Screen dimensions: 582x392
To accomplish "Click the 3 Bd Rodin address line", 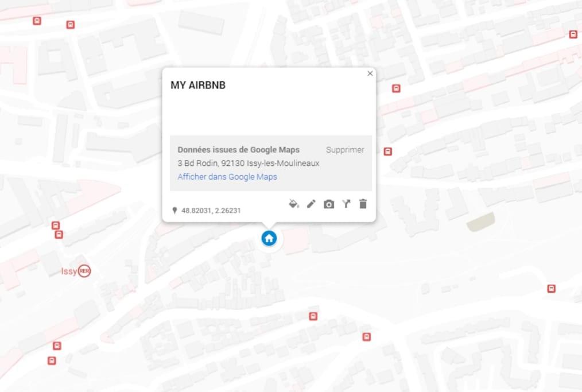I will pyautogui.click(x=249, y=163).
